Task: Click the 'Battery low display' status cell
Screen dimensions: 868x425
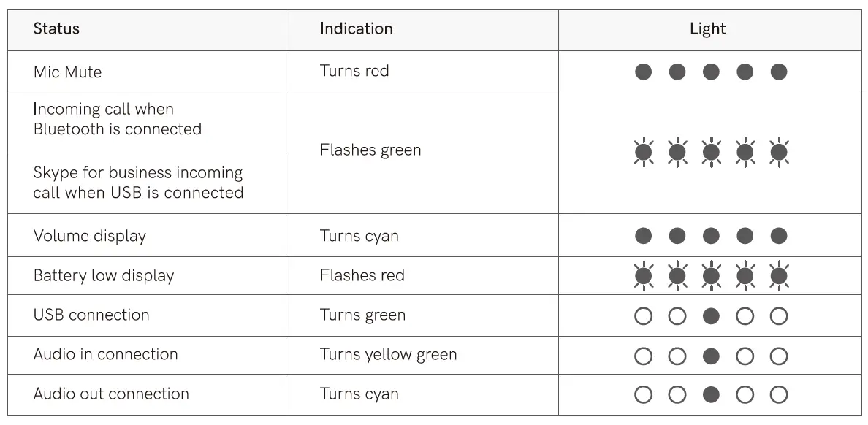Action: 104,276
